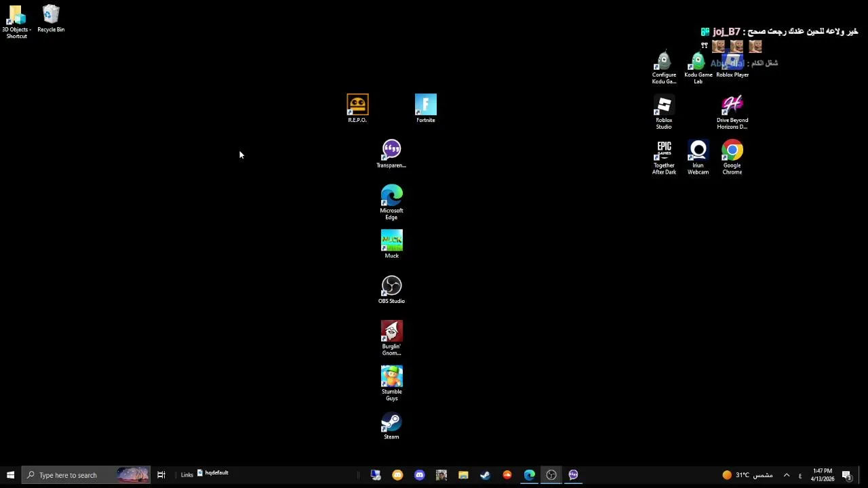Select the Steam desktop shortcut

tap(391, 426)
